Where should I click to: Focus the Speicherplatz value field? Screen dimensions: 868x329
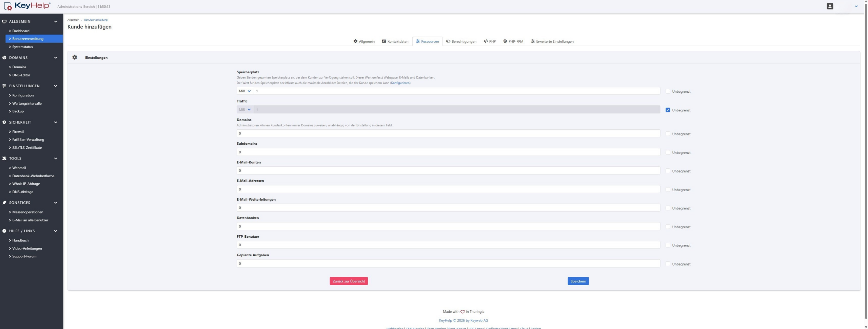(457, 91)
